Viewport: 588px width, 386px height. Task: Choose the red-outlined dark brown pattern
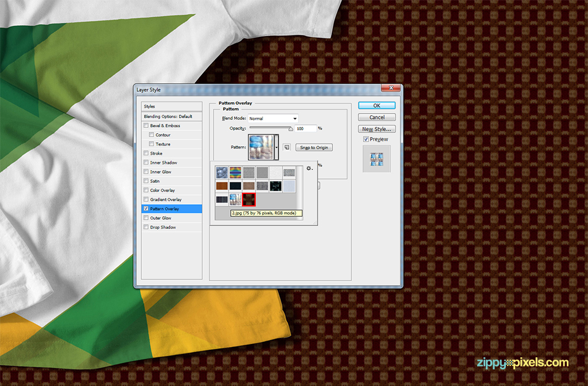(x=249, y=200)
